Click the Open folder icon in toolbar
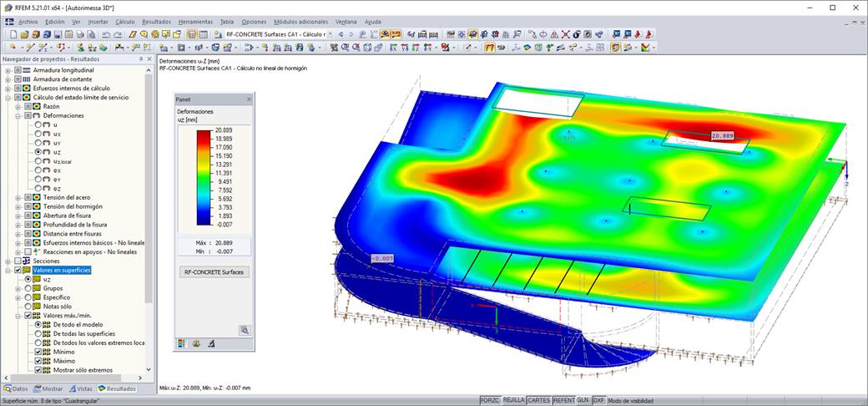This screenshot has height=406, width=868. click(24, 34)
